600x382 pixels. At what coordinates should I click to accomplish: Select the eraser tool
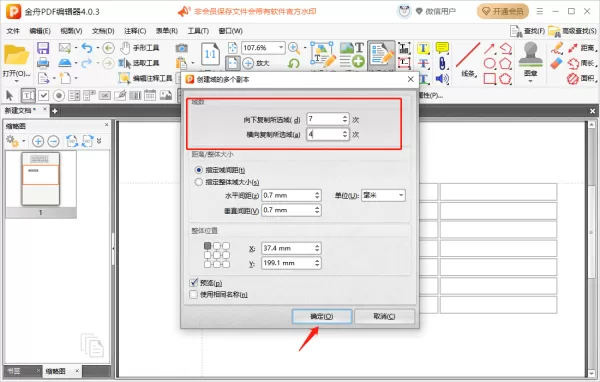[x=557, y=63]
